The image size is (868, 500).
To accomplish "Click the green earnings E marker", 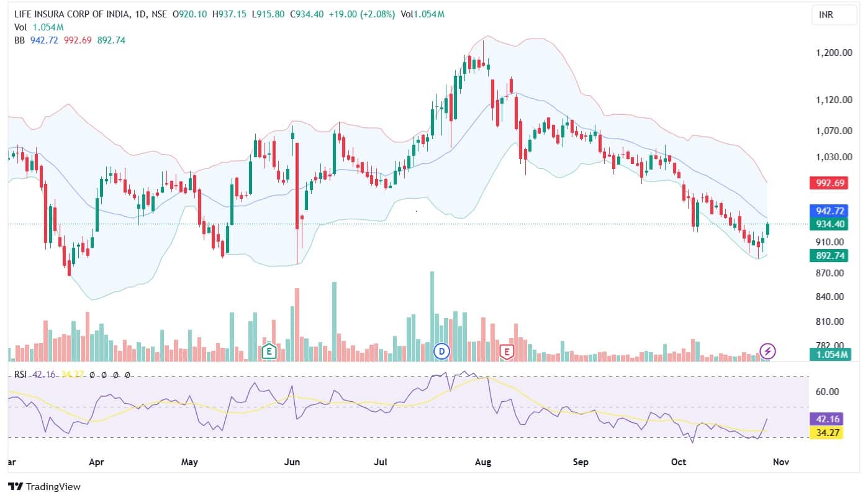I will tap(269, 352).
